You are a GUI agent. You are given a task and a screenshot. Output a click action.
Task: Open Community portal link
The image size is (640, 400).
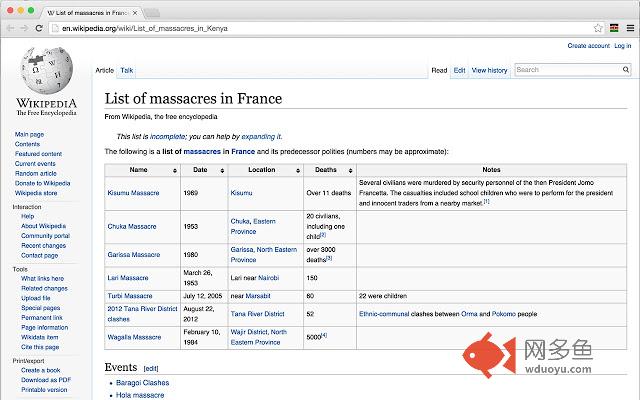(45, 236)
